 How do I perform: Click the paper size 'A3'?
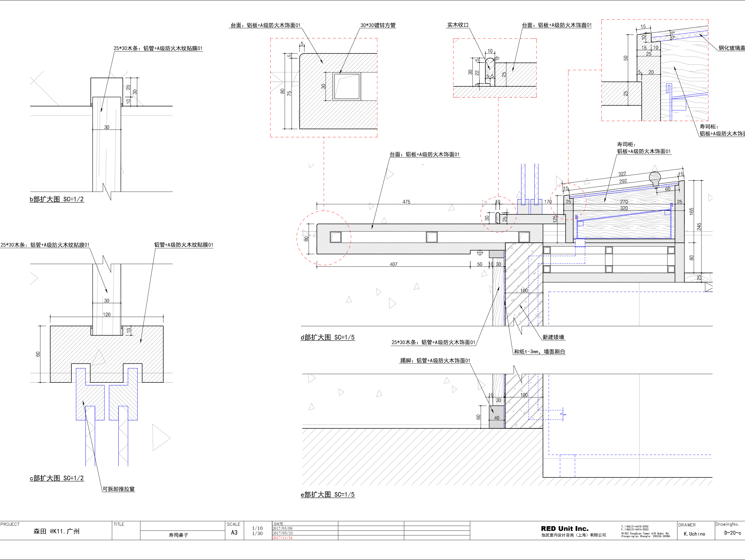click(x=234, y=533)
